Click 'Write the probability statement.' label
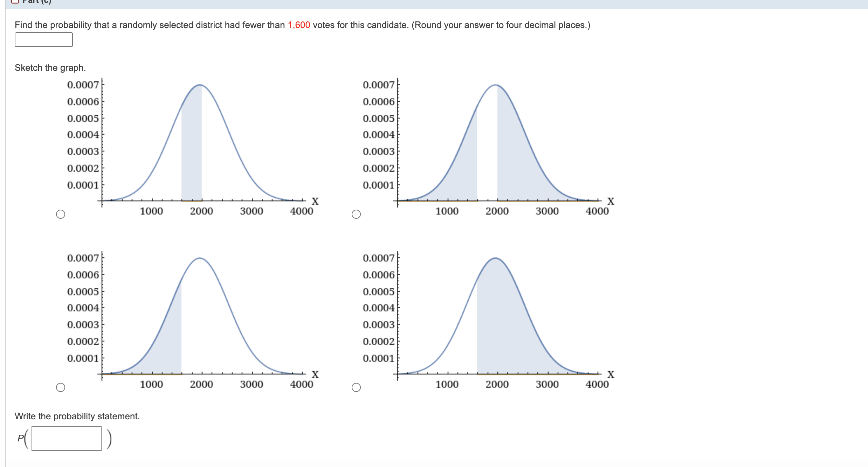The width and height of the screenshot is (868, 467). (x=77, y=416)
